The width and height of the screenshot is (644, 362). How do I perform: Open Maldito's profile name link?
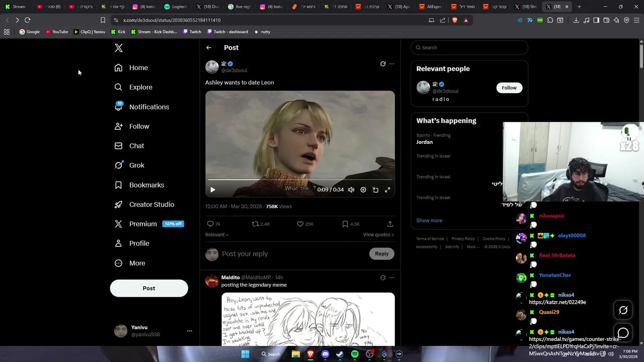pyautogui.click(x=230, y=278)
